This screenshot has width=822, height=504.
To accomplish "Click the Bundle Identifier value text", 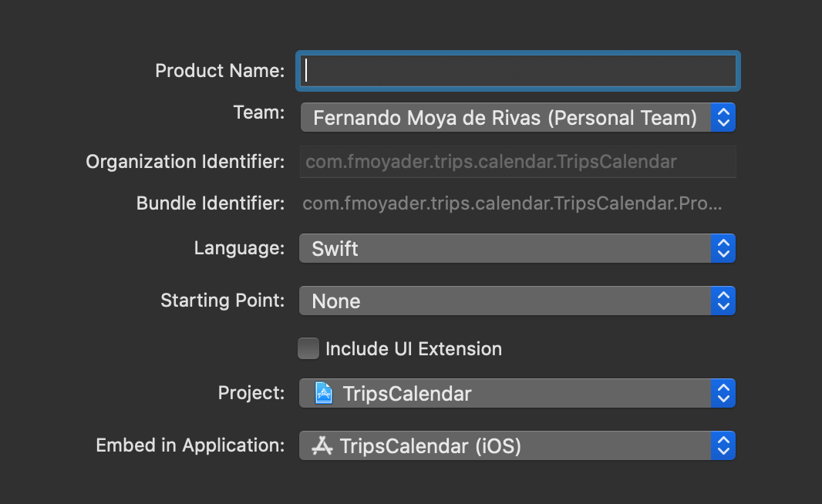I will point(513,204).
